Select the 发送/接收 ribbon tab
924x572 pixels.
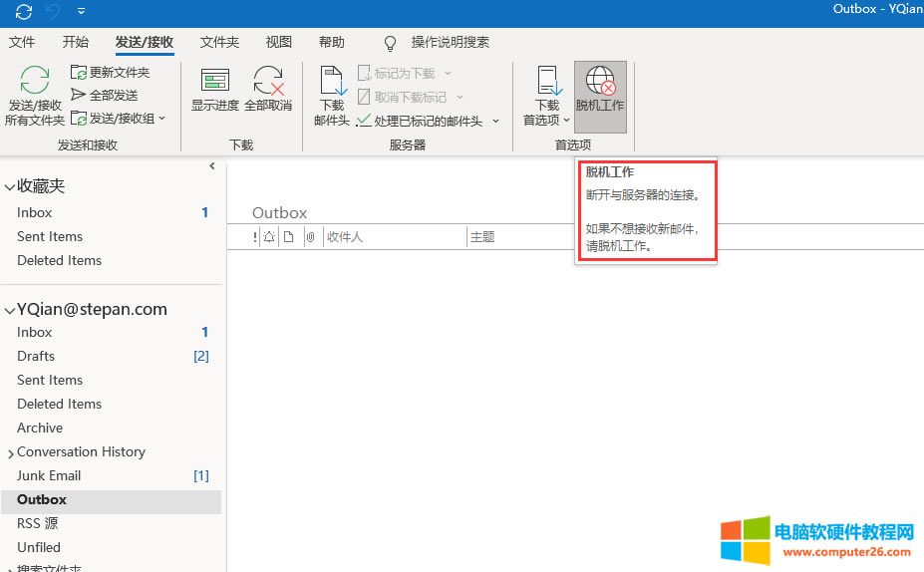point(145,42)
